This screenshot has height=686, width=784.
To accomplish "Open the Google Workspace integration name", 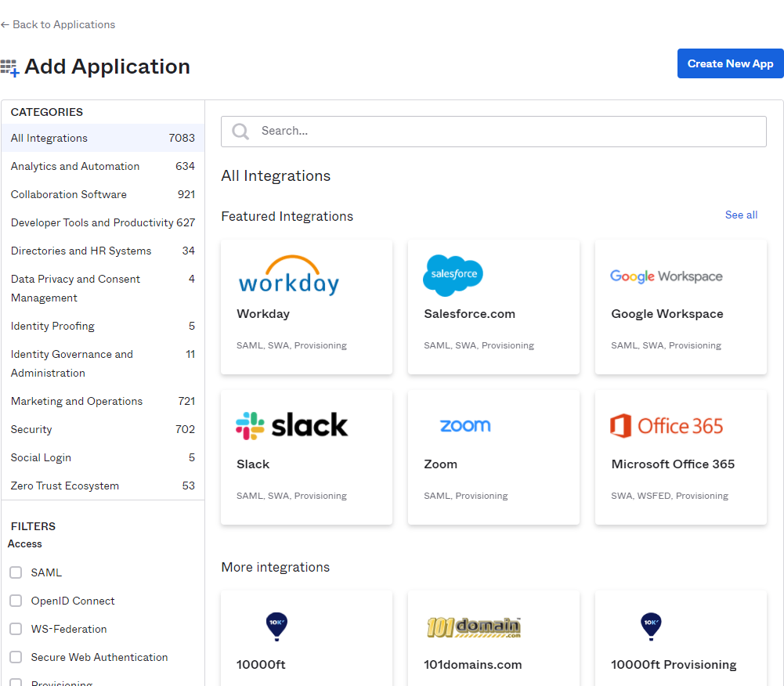I will click(x=667, y=314).
